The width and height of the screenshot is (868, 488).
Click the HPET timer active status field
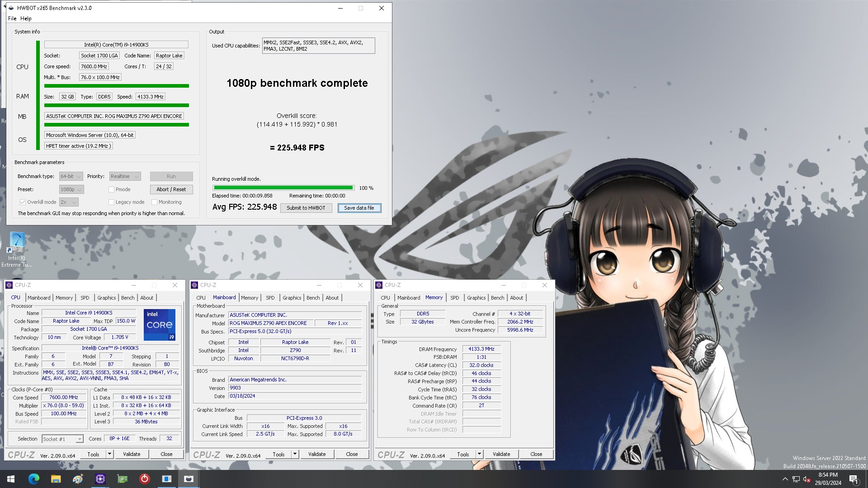(x=78, y=146)
